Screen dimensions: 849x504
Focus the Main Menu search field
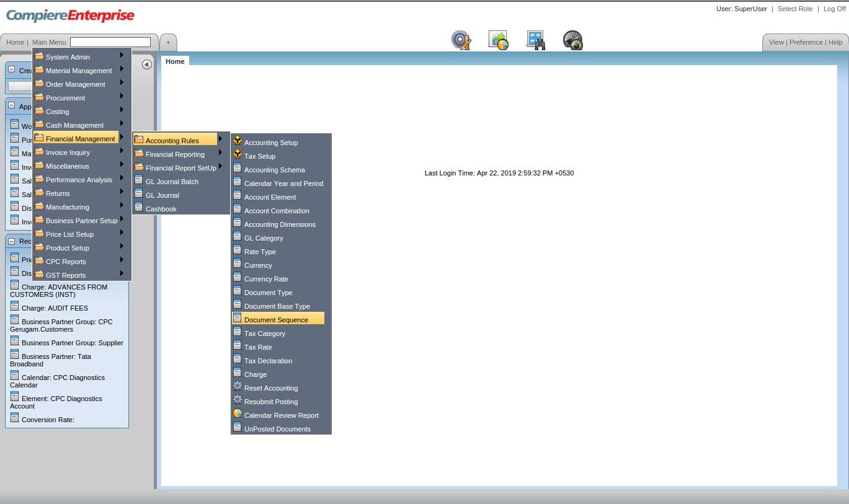coord(110,42)
